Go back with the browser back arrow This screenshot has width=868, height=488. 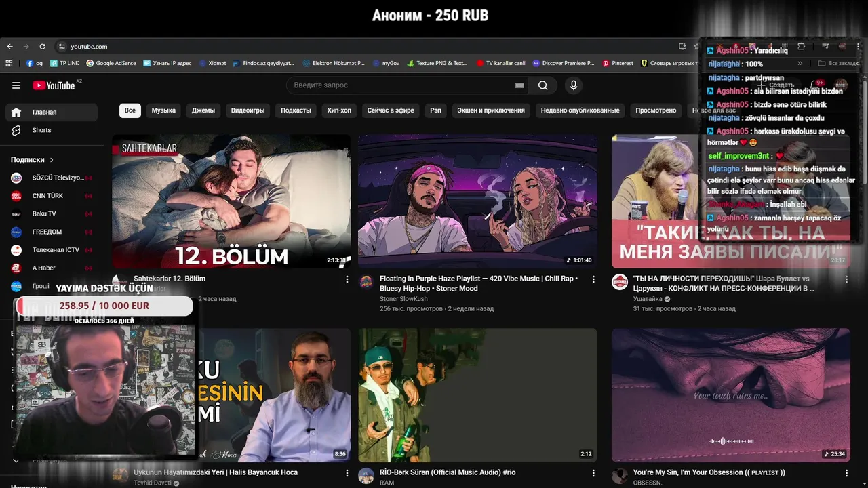(9, 47)
